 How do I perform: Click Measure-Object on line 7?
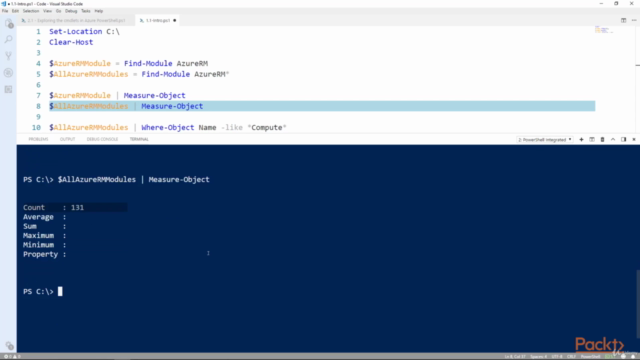(x=155, y=95)
